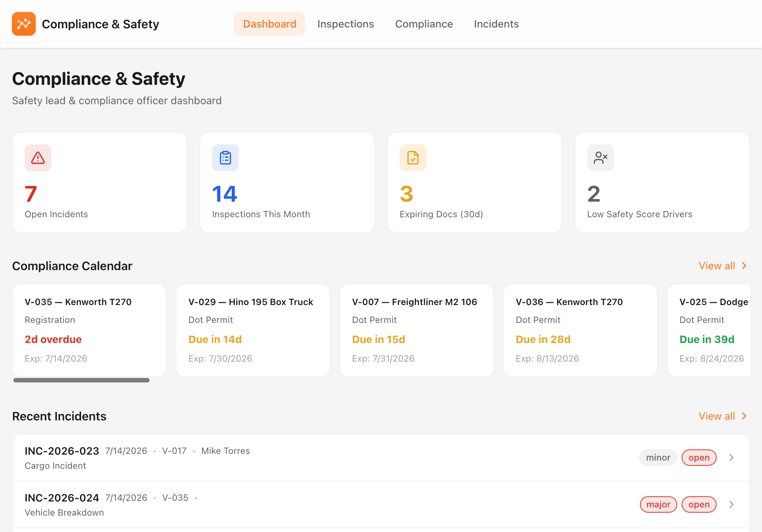Open the V-025 Dodge Dot Permit card
Screen dimensions: 762x532
709,330
